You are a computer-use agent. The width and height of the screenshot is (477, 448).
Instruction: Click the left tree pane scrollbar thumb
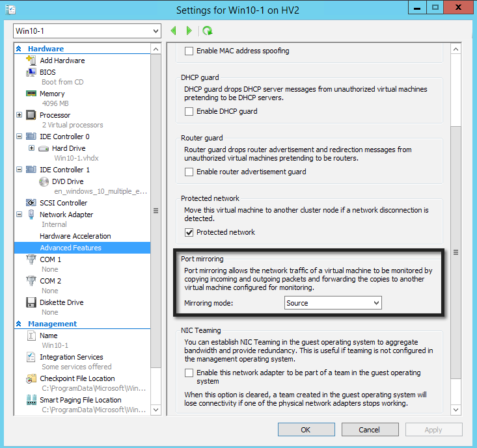click(x=156, y=211)
